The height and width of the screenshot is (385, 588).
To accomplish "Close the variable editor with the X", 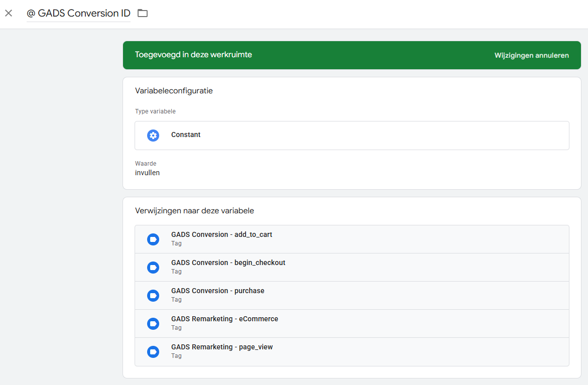I will (9, 13).
